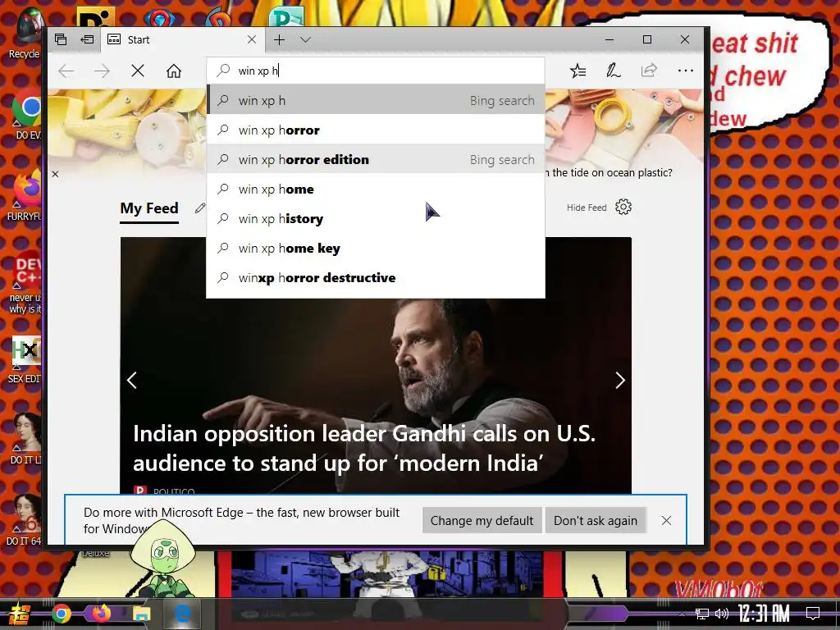
Task: Expand tab preview chevron
Action: point(305,39)
